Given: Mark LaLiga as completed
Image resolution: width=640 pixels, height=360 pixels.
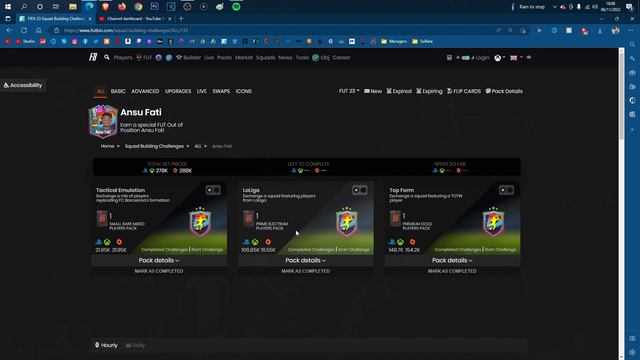Looking at the screenshot, I should click(306, 271).
